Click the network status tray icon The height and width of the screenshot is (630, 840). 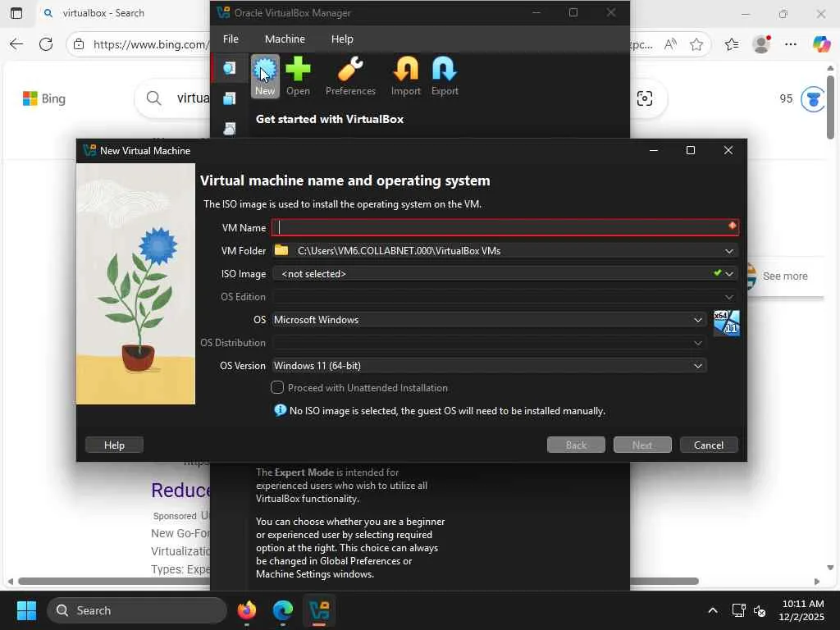click(739, 610)
